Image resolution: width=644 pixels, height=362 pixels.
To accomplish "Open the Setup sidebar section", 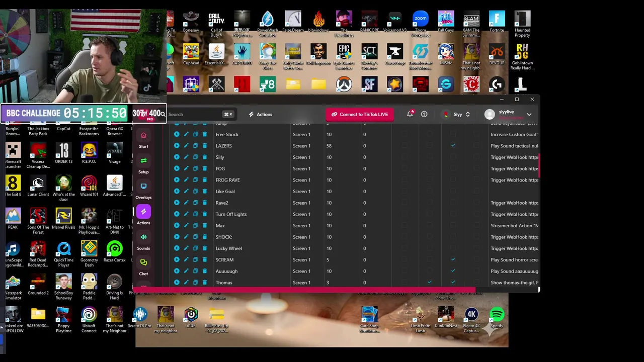I will point(143,165).
